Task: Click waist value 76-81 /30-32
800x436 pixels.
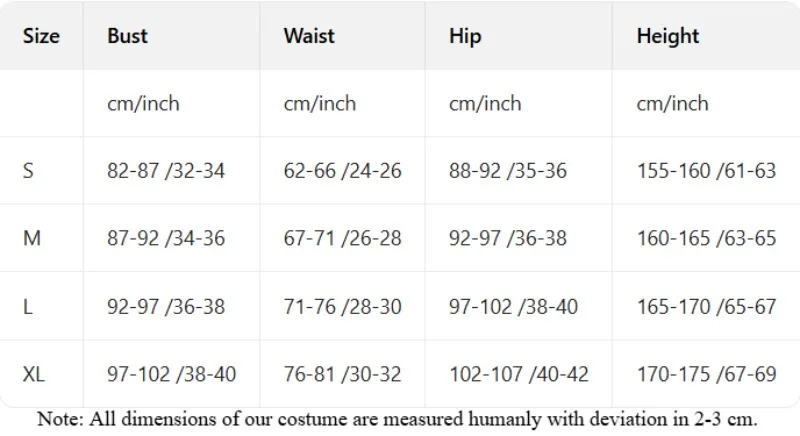Action: 342,374
